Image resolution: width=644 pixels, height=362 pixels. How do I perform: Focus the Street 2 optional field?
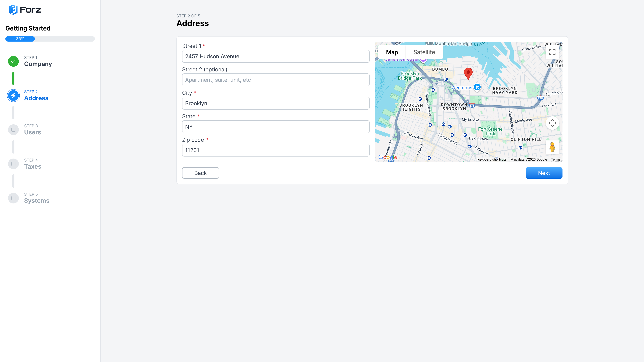276,80
